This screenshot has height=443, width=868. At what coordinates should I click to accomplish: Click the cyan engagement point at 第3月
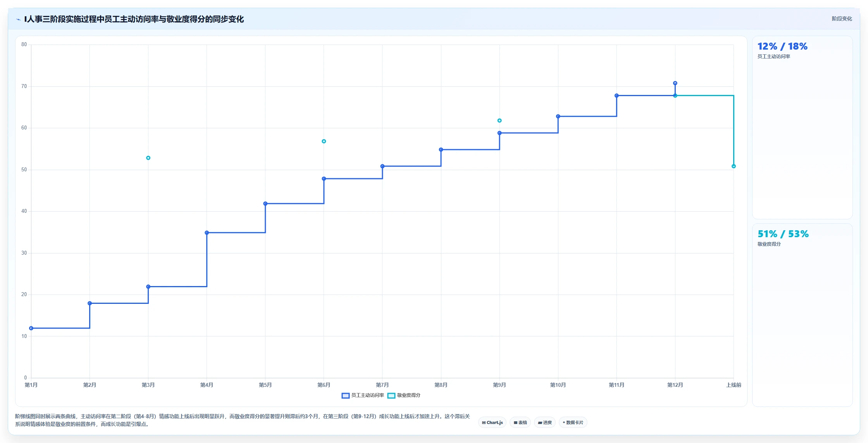tap(148, 158)
